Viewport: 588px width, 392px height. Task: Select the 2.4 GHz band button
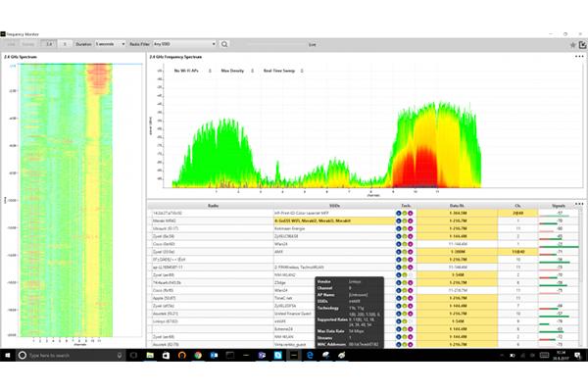(49, 44)
